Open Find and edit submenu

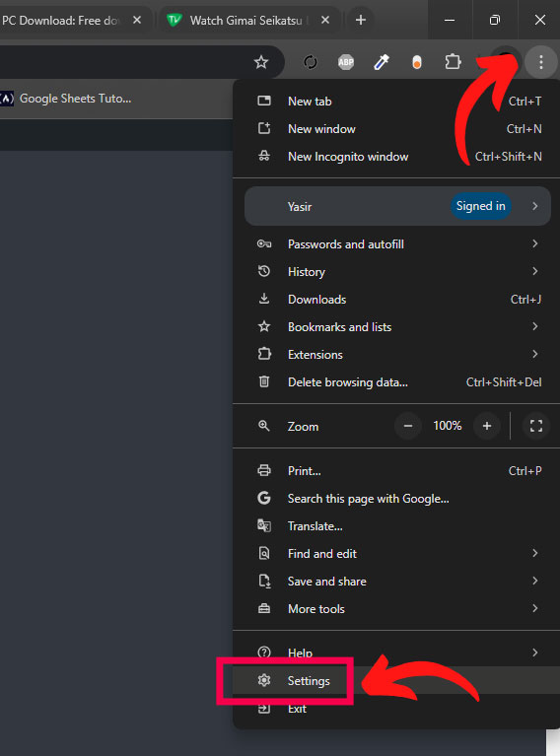pyautogui.click(x=396, y=553)
